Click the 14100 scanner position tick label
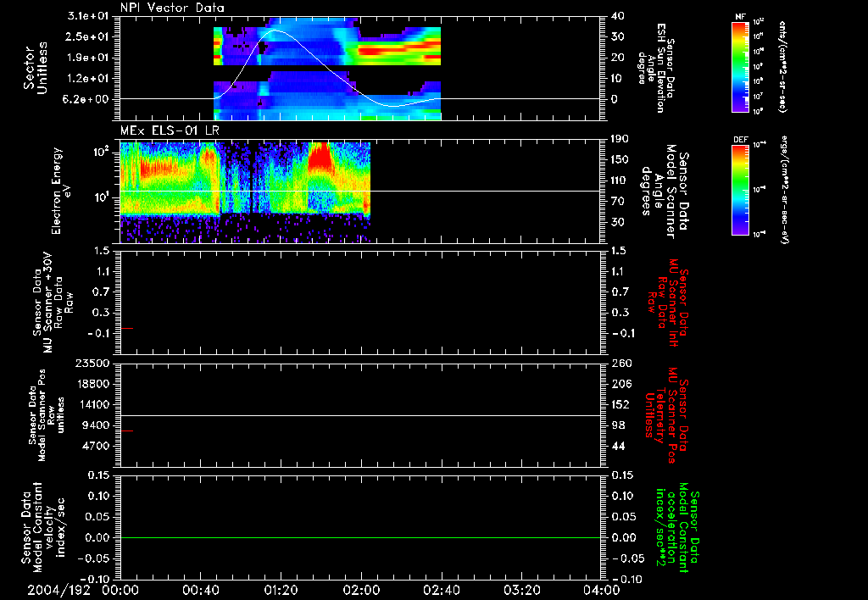 click(x=94, y=404)
